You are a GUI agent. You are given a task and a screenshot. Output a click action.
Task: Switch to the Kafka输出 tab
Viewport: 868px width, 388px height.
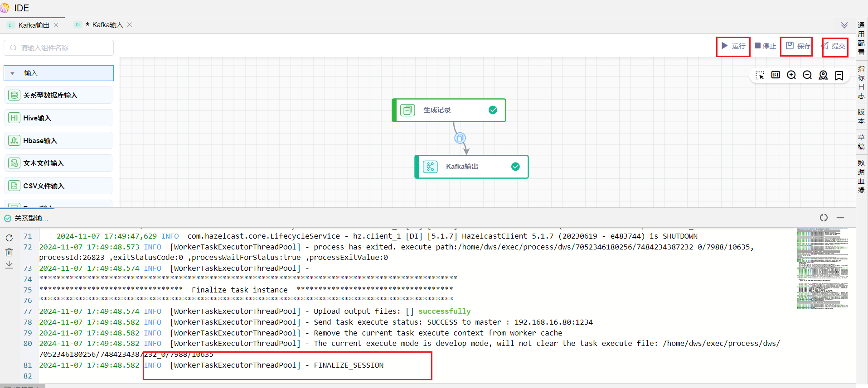[x=34, y=25]
